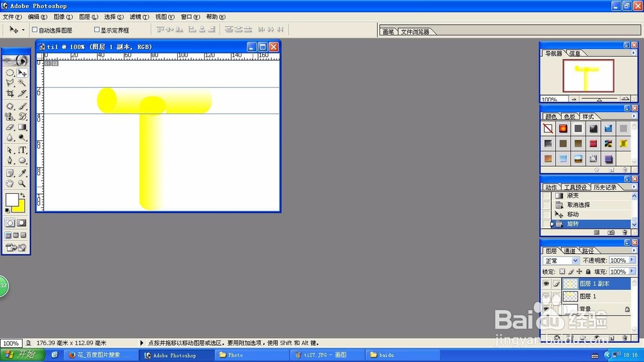Switch to the 路径 tab
644x362 pixels.
pyautogui.click(x=588, y=251)
